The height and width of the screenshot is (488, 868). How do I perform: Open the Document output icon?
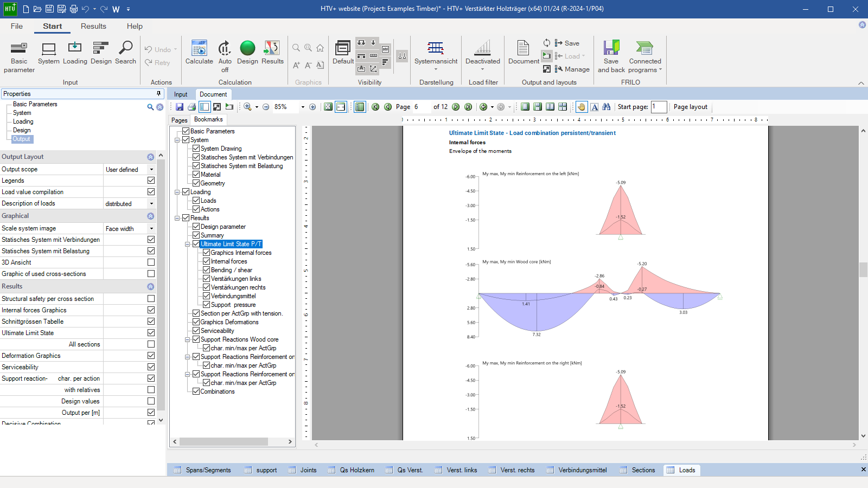coord(524,53)
